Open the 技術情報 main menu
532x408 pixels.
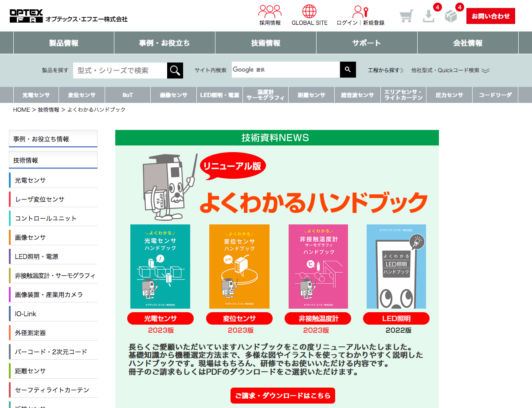pos(266,43)
